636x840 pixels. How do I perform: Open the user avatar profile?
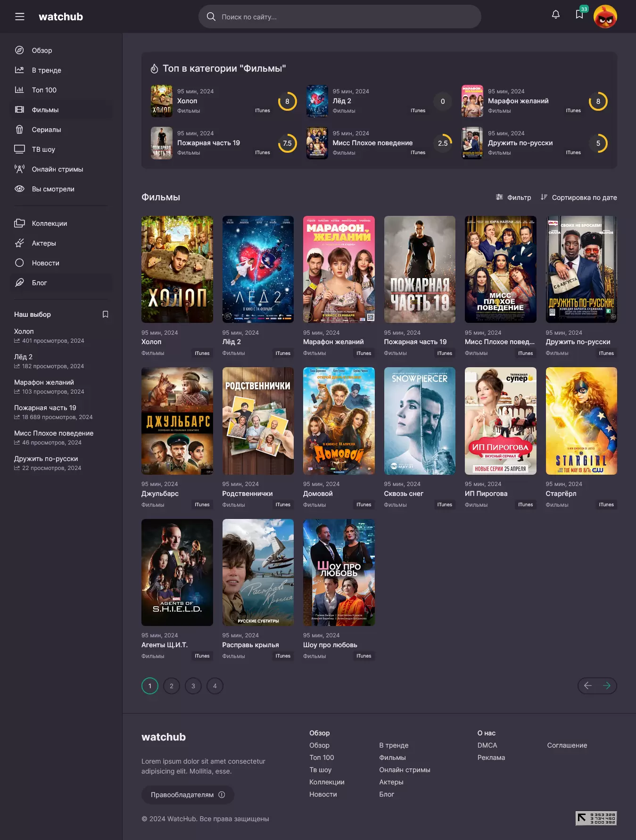coord(605,16)
